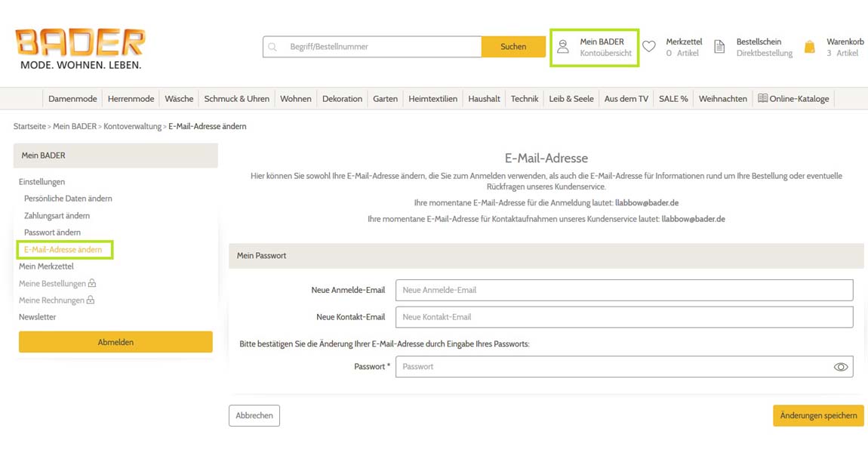Click the magnifying glass search icon

point(272,47)
